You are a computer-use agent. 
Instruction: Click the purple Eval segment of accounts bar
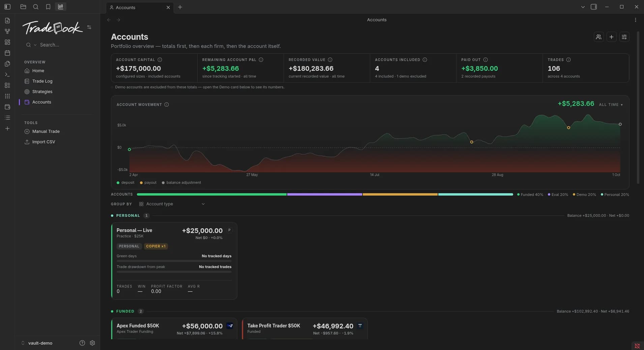[325, 195]
